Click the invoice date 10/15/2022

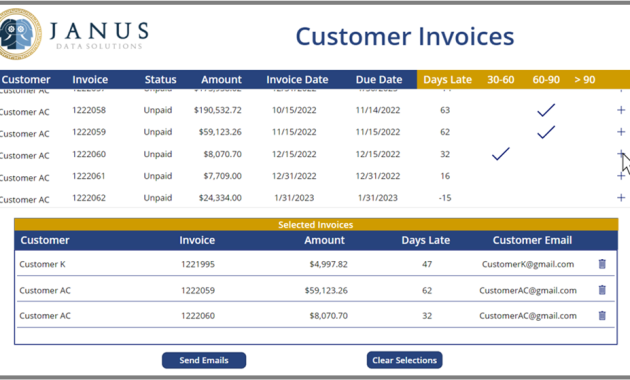(294, 110)
